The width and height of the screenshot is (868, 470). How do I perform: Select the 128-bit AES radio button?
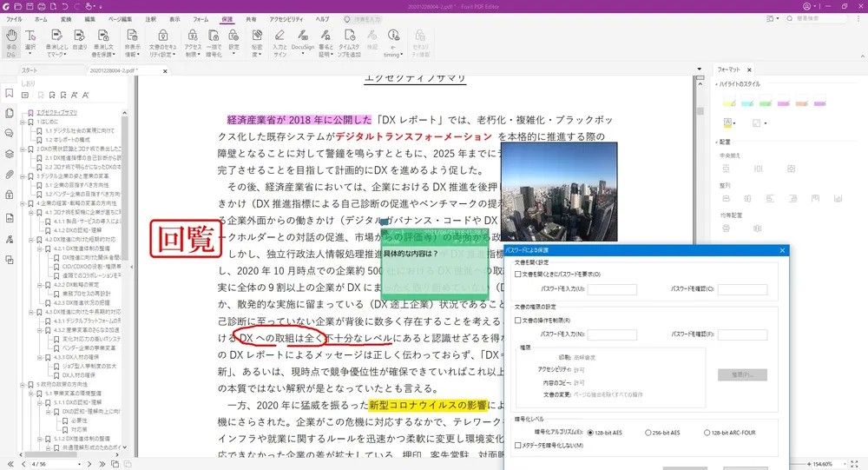[590, 433]
